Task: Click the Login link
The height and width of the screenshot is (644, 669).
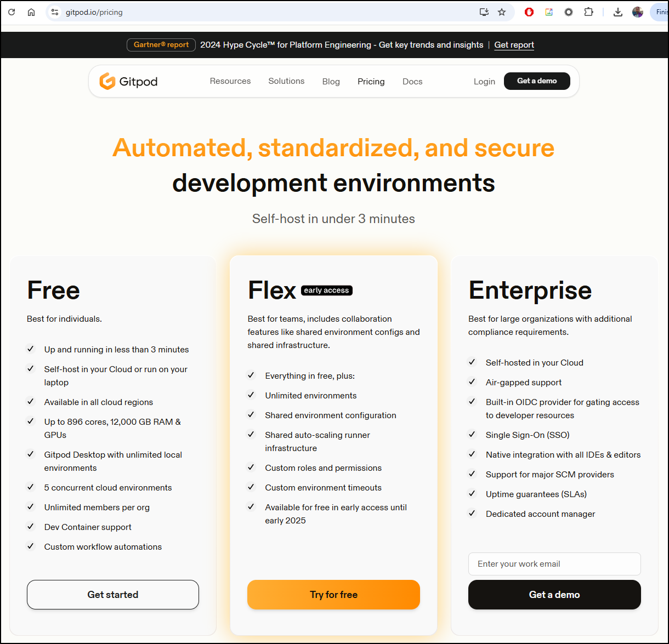Action: coord(484,82)
